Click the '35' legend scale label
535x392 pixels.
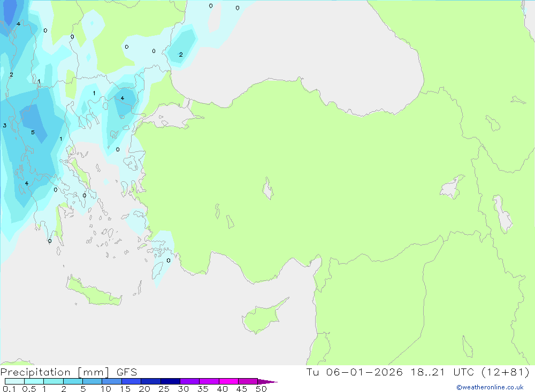tap(203, 389)
